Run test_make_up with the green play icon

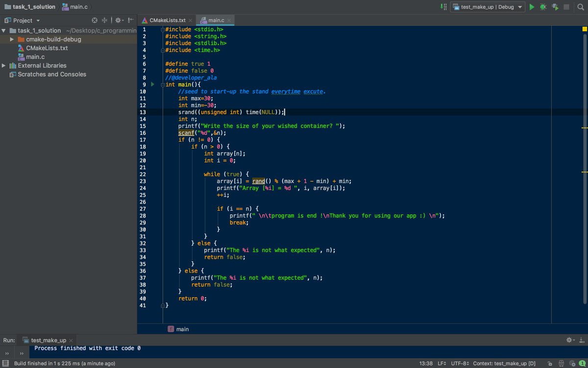pos(532,7)
